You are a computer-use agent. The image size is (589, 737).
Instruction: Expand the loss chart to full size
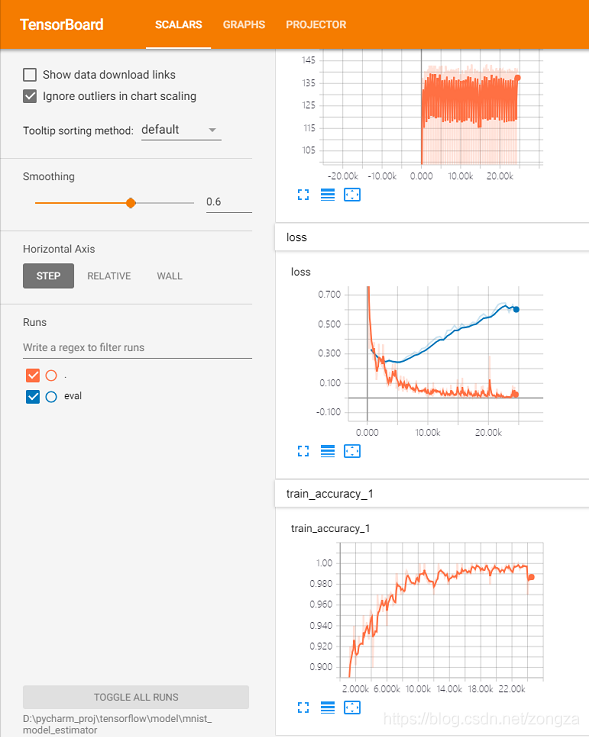click(x=303, y=451)
